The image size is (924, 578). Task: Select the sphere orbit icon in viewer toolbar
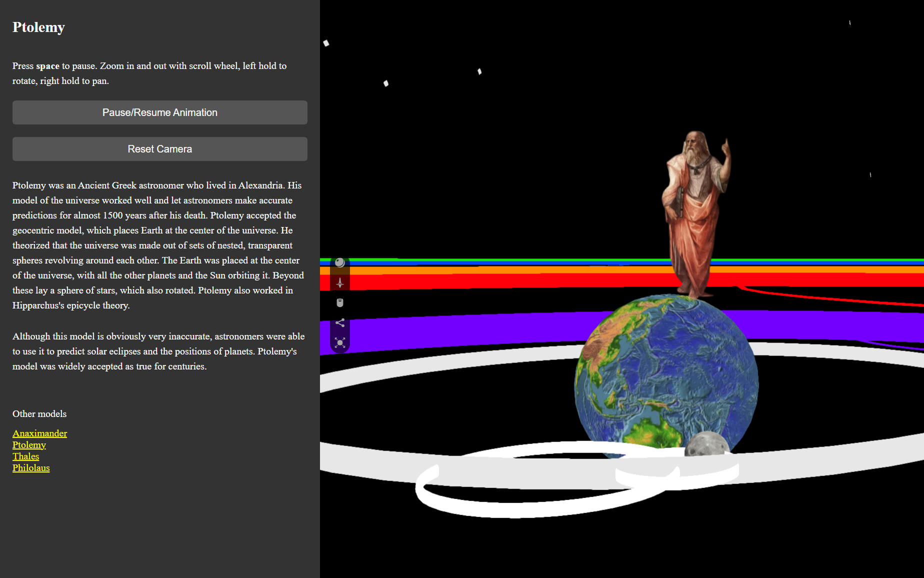tap(340, 261)
